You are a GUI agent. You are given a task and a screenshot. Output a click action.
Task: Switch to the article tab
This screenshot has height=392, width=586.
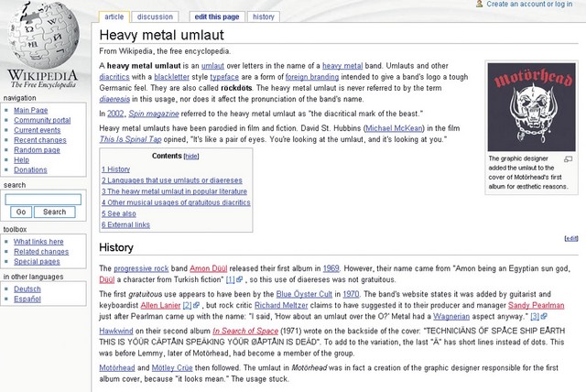tap(114, 16)
